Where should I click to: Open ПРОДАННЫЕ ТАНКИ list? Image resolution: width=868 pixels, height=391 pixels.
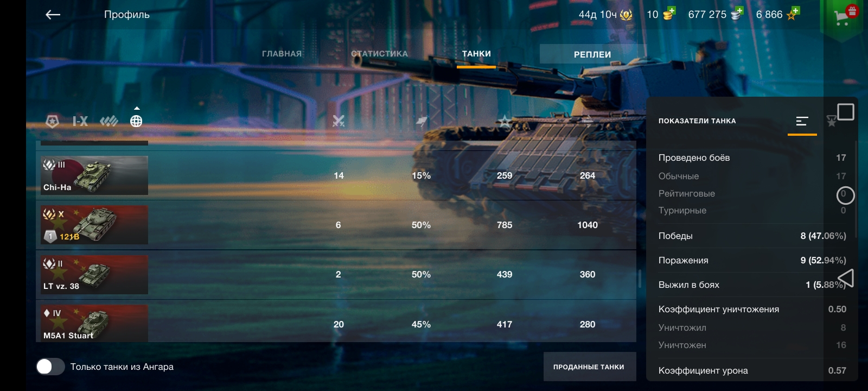[x=589, y=367]
